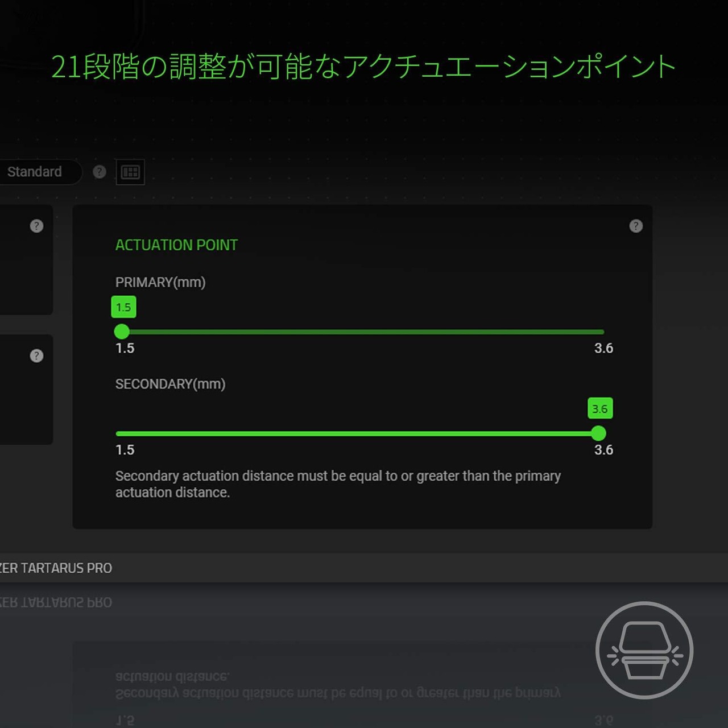Click the secondary actuation distance note text
The width and height of the screenshot is (728, 728).
(338, 483)
